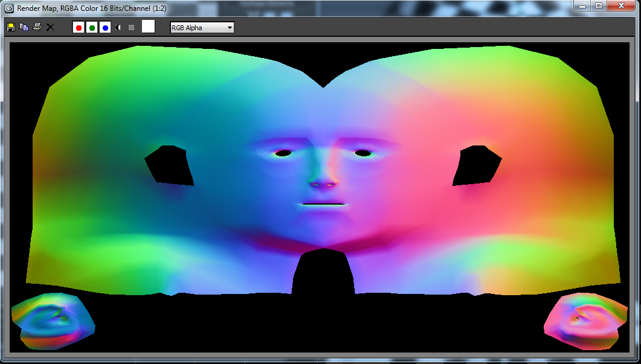The image size is (641, 364).
Task: Click the save floppy disk icon
Action: coord(11,27)
